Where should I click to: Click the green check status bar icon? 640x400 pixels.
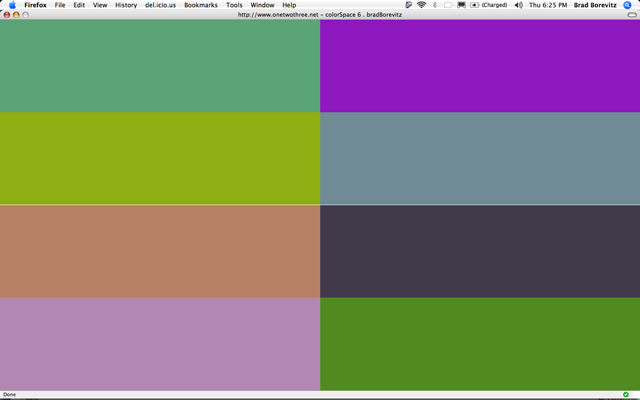(626, 395)
